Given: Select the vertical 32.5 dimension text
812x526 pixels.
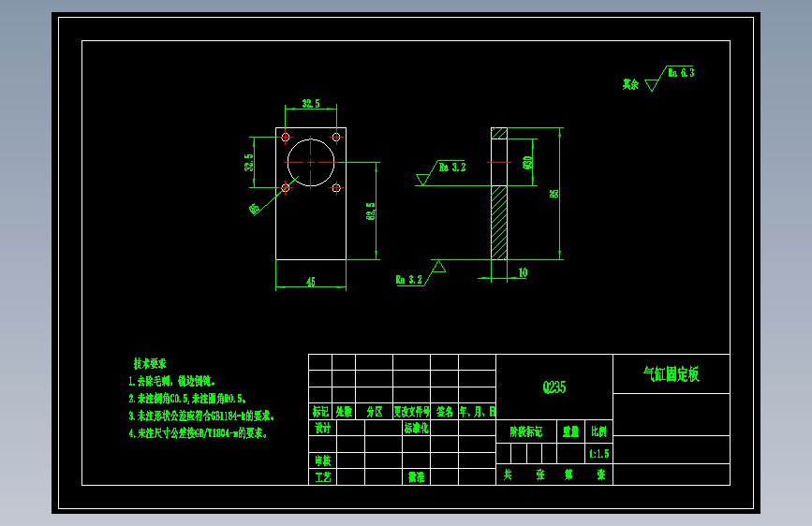Looking at the screenshot, I should [249, 163].
